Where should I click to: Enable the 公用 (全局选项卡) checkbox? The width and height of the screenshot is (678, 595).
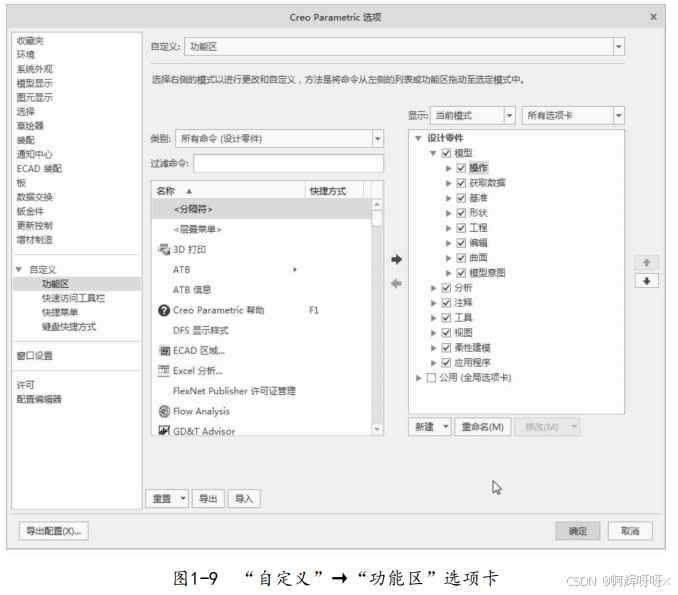[x=431, y=378]
